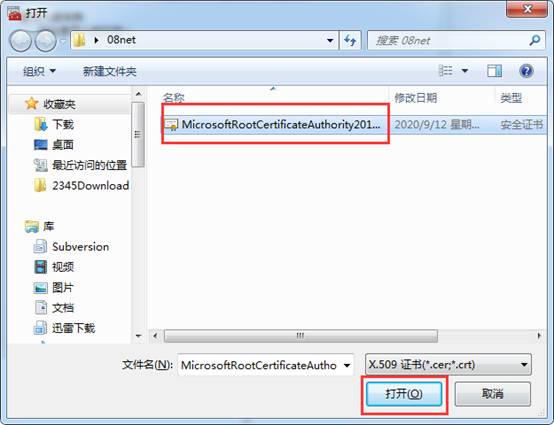Click the back navigation arrow button

click(x=20, y=41)
